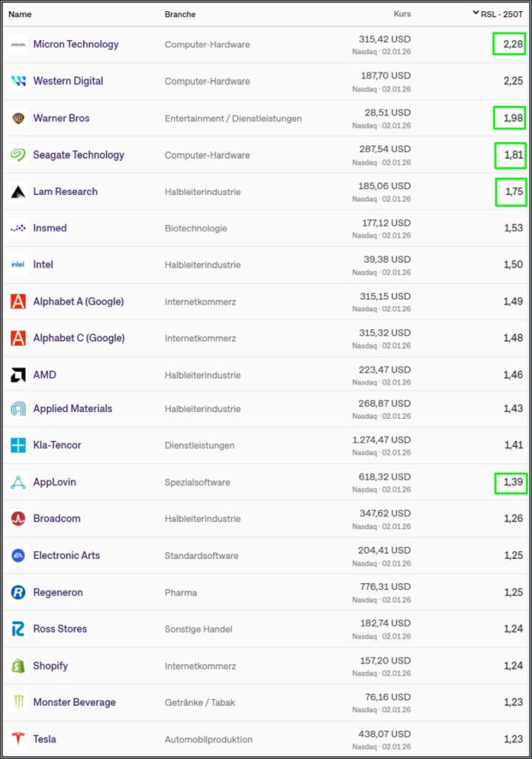Sort table by Branche column header
Viewport: 532px width, 759px height.
(x=181, y=14)
